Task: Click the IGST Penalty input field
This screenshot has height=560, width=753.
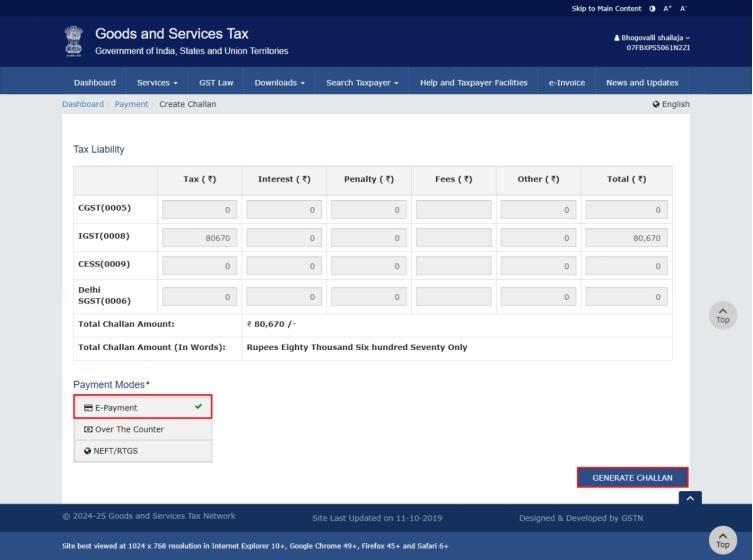Action: (x=369, y=238)
